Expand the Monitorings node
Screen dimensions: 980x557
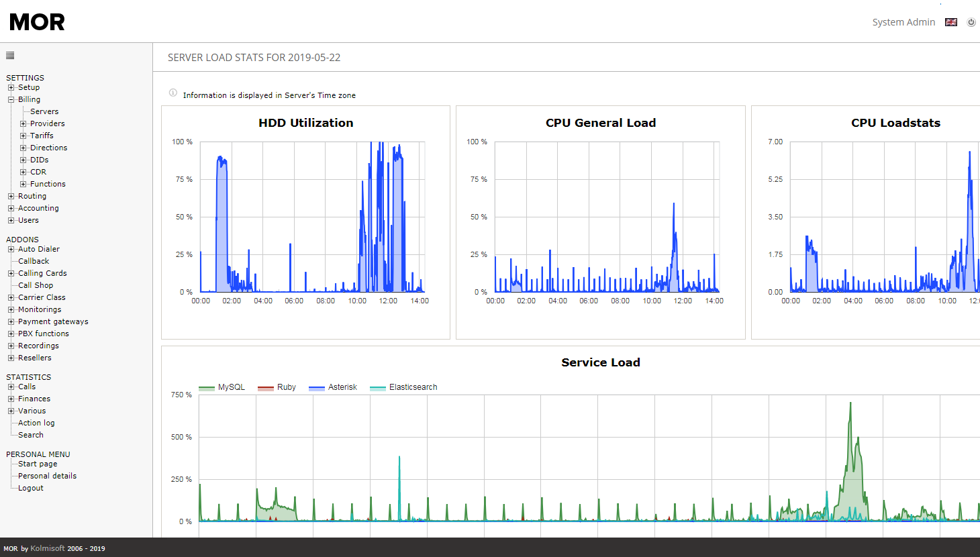tap(11, 309)
